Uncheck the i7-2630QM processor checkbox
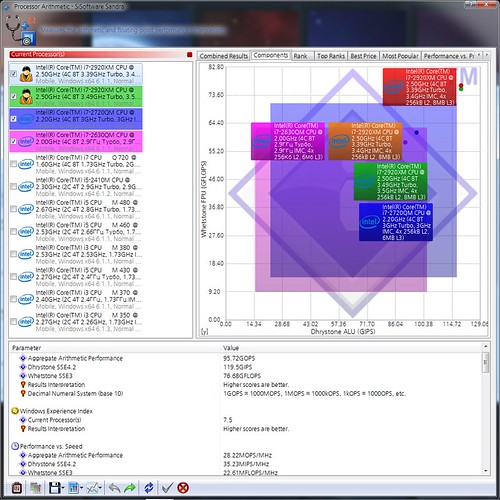 pyautogui.click(x=13, y=141)
